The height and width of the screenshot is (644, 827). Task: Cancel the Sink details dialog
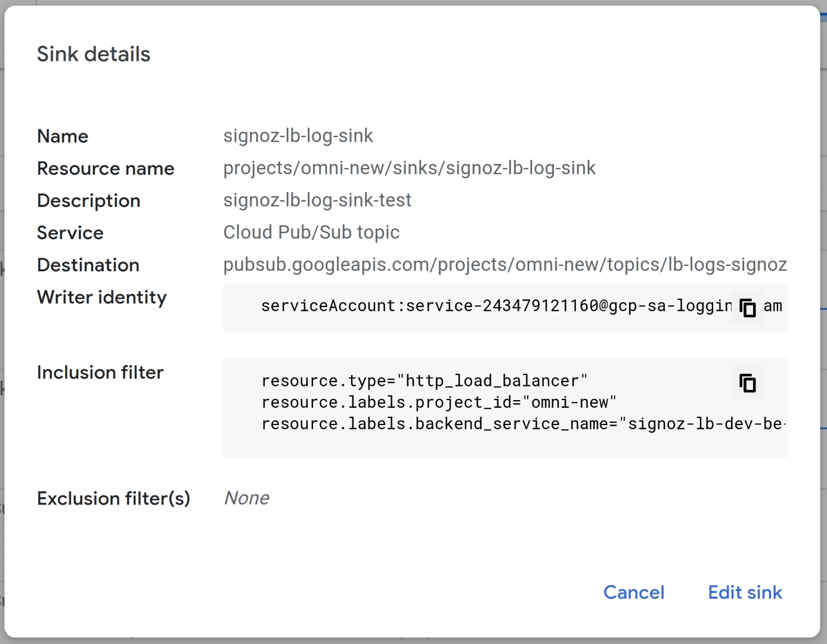(634, 592)
